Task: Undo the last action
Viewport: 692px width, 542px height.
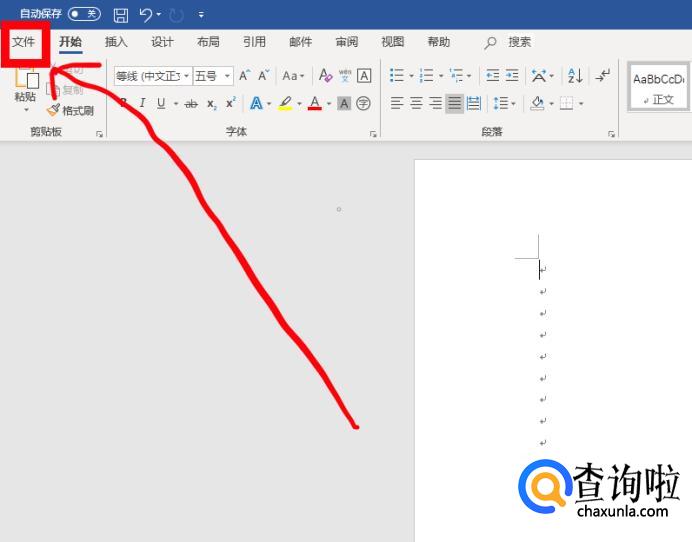Action: click(x=145, y=15)
